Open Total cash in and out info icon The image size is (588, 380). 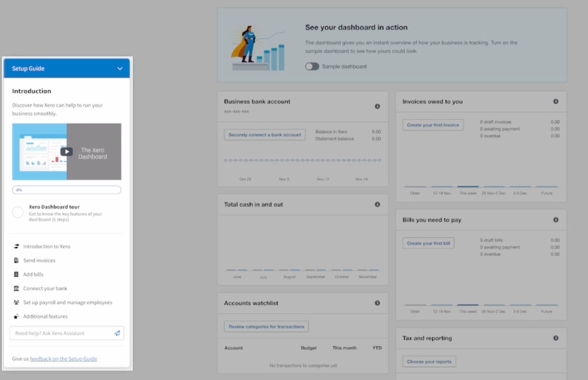tap(377, 204)
